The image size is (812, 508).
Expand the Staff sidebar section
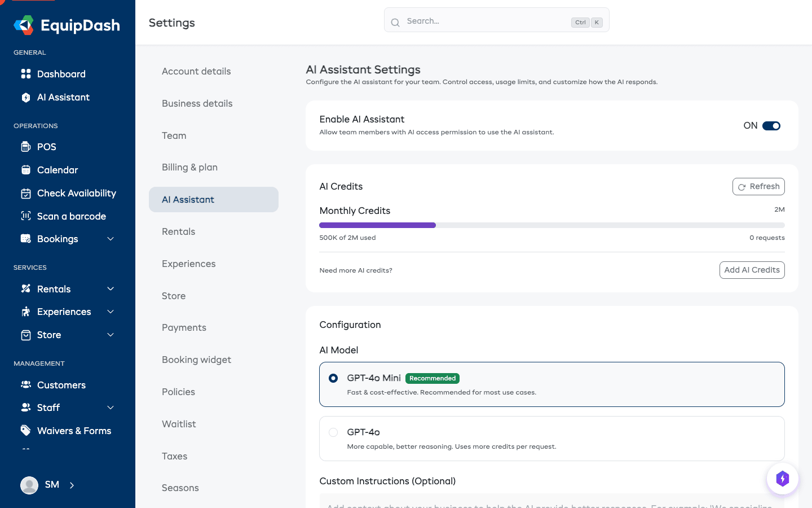111,407
